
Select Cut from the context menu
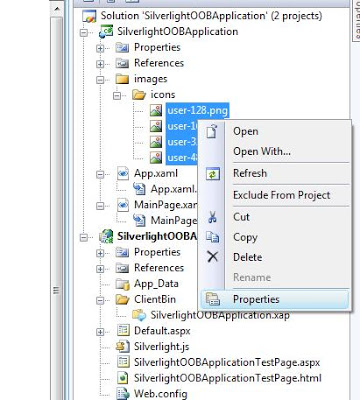tap(241, 217)
